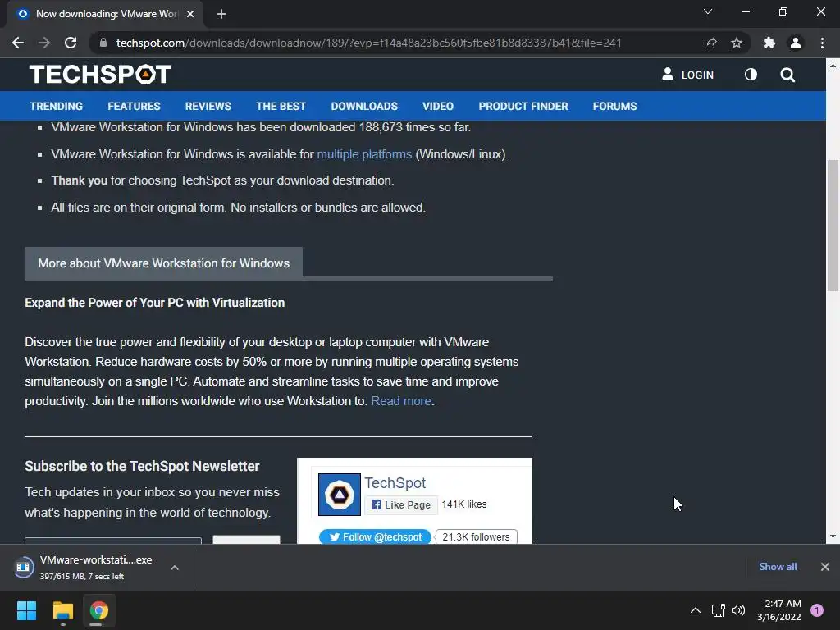Open the tab search chevron
This screenshot has height=630, width=840.
point(708,11)
